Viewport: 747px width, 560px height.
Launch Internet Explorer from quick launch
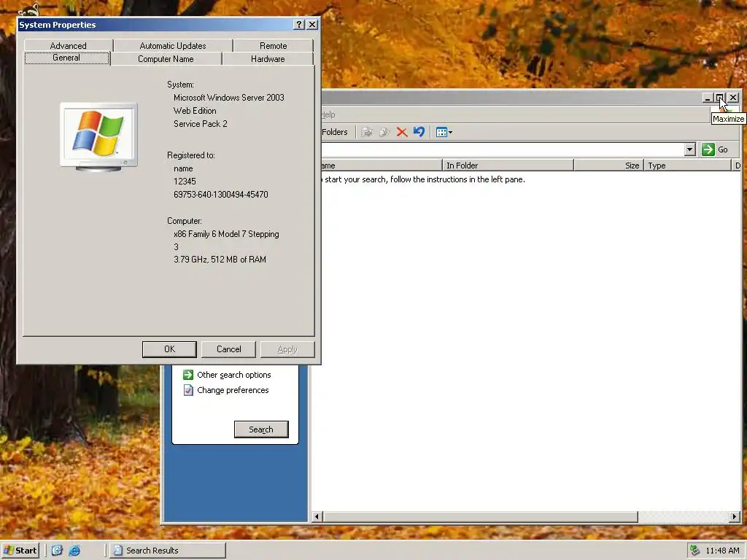click(75, 551)
